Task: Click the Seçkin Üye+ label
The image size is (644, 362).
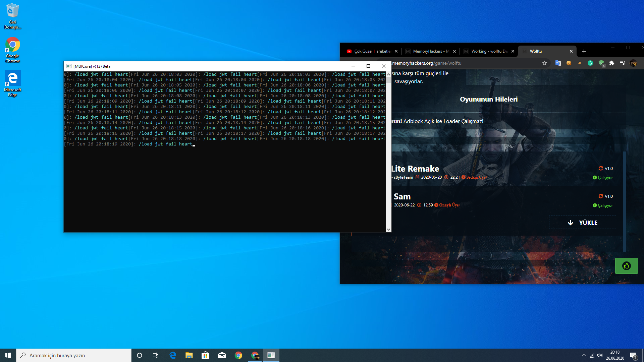Action: [477, 177]
